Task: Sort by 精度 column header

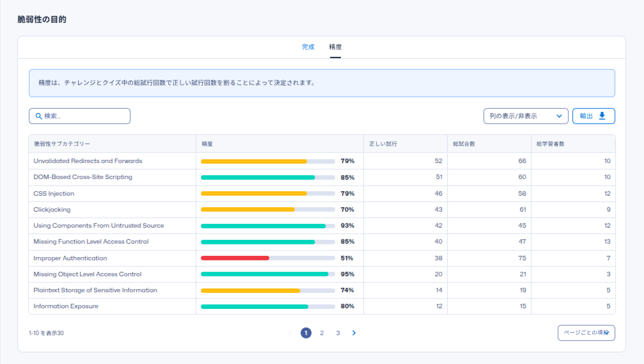Action: tap(207, 144)
